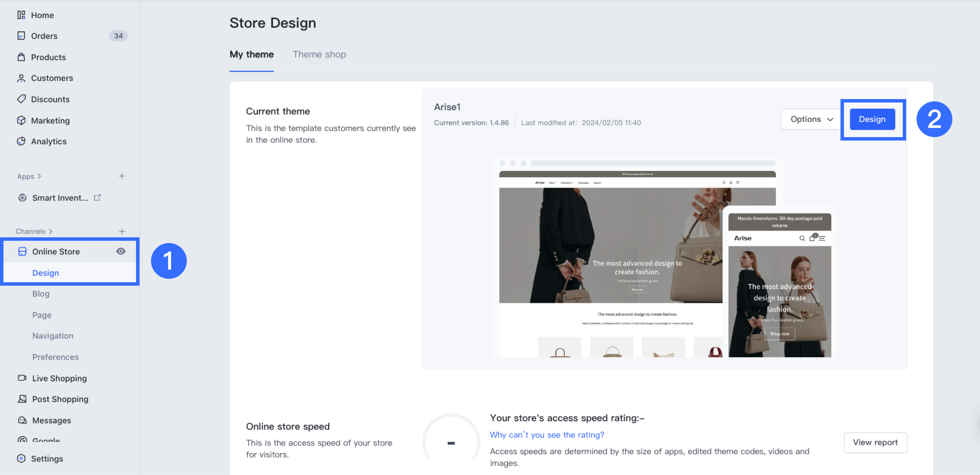Image resolution: width=980 pixels, height=475 pixels.
Task: Click the Arise1 desktop theme preview thumbnail
Action: pos(610,257)
